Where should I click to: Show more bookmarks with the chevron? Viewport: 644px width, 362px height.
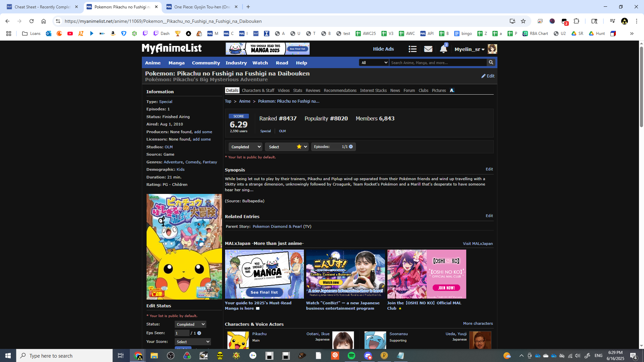click(x=632, y=34)
